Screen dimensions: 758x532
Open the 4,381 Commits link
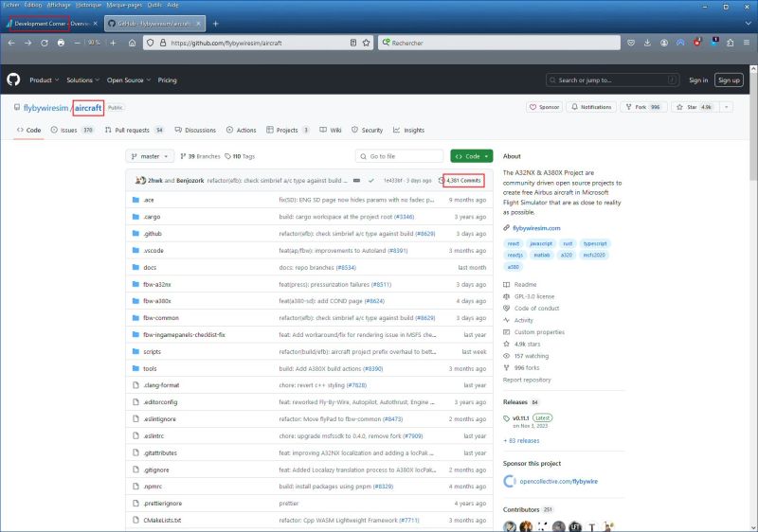(x=460, y=181)
